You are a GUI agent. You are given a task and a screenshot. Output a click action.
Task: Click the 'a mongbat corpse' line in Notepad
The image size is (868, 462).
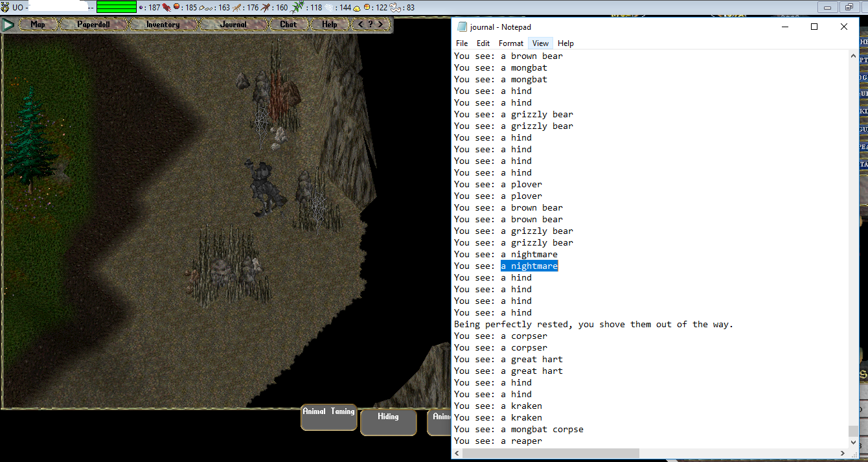(x=519, y=430)
